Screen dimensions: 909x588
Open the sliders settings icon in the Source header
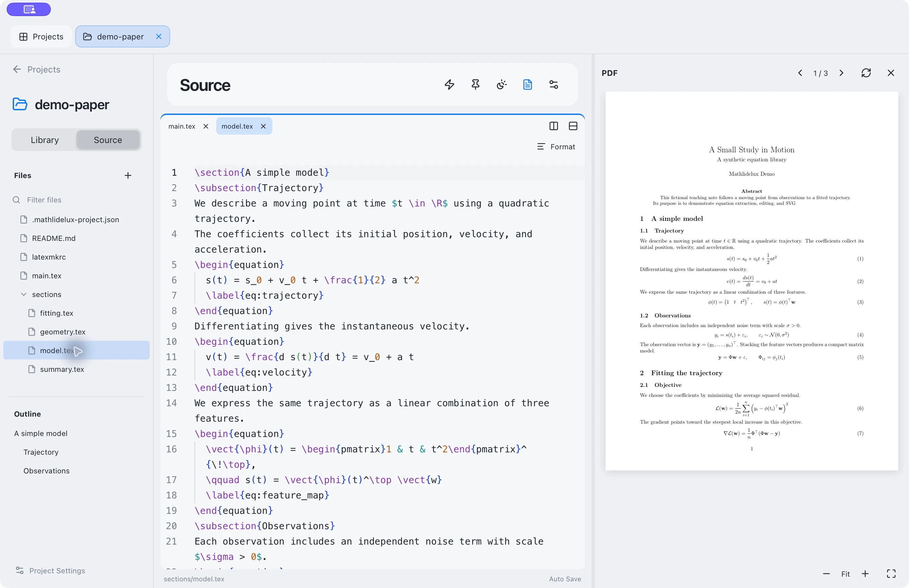[554, 85]
